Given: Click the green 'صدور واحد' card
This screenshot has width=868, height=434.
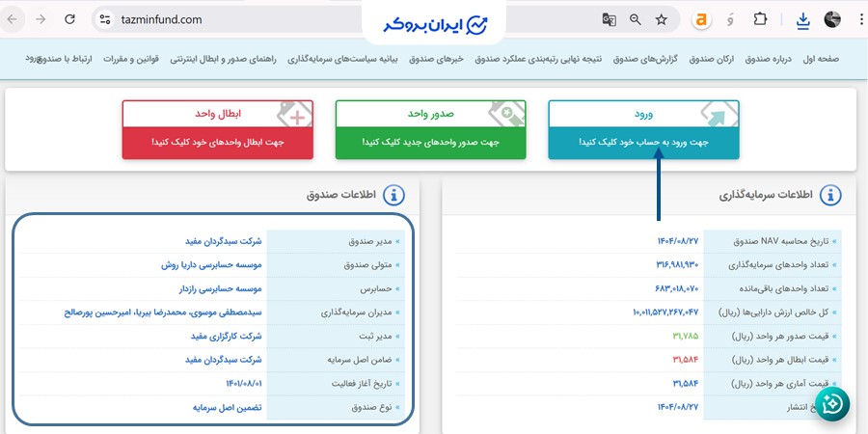Looking at the screenshot, I should click(431, 129).
